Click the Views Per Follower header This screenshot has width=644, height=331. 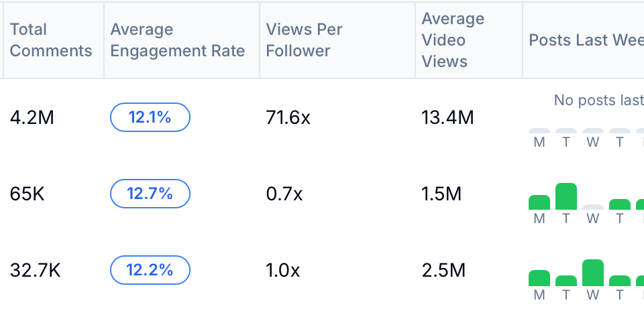(x=304, y=40)
